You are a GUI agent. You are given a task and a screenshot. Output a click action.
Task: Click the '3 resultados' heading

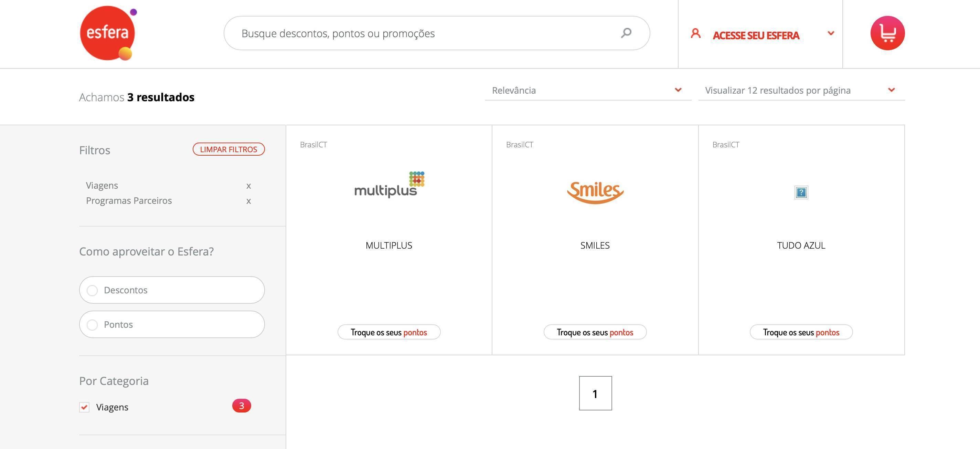[x=161, y=97]
